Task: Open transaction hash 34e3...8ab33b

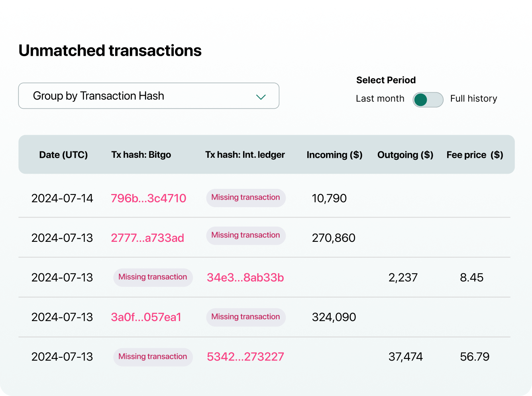Action: (x=245, y=277)
